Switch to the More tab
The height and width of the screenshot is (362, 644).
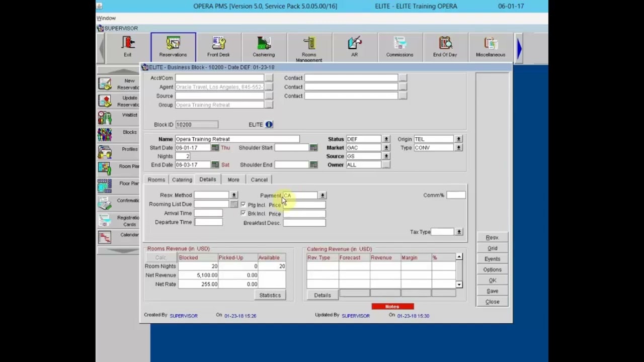233,180
